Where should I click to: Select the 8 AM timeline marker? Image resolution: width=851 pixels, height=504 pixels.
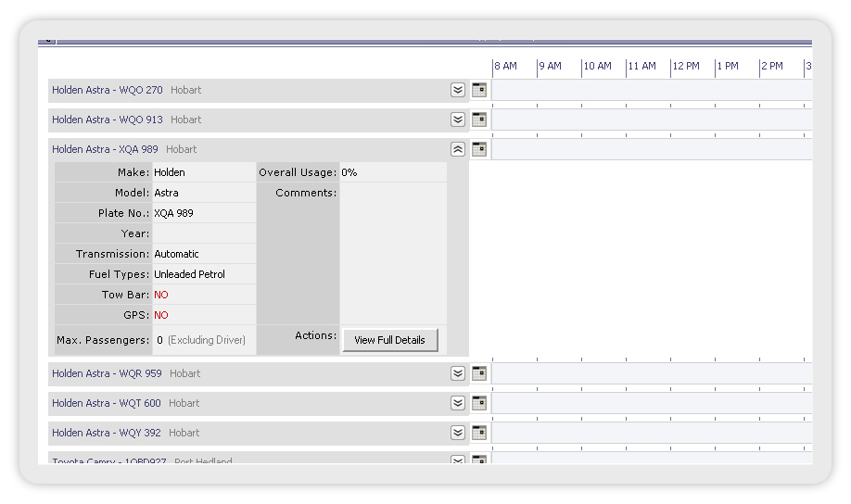[x=505, y=66]
